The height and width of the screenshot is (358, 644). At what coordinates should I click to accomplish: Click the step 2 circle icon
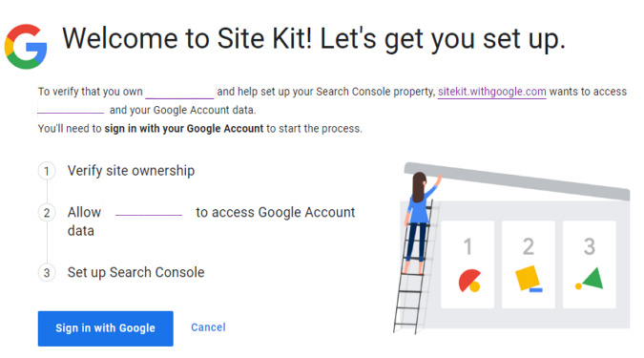47,213
